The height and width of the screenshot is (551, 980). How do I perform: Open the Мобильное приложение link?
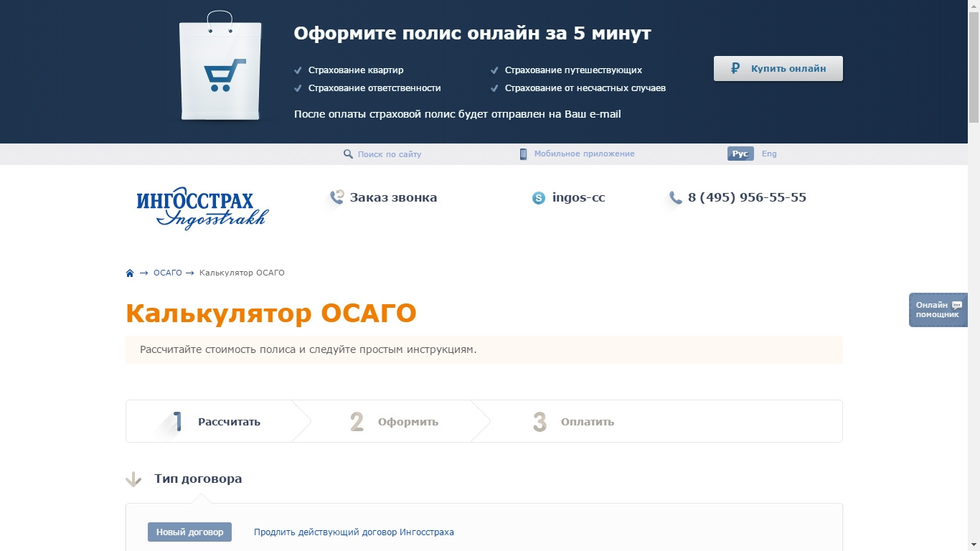click(x=585, y=154)
